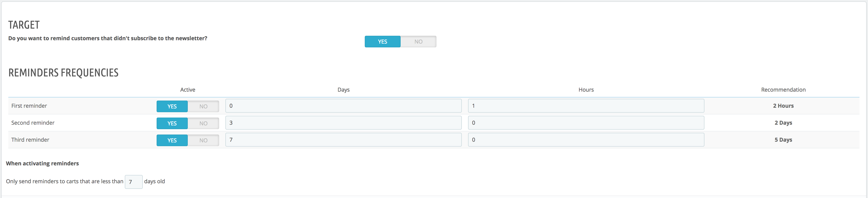Disable Third reminder with NO

[x=203, y=140]
